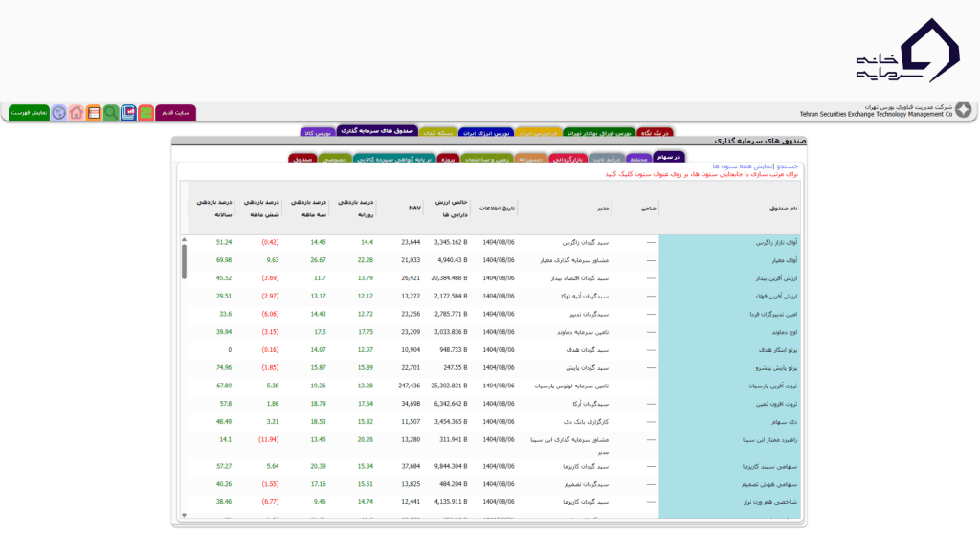The height and width of the screenshot is (551, 980).
Task: Click the orange market watch table icon
Action: point(94,112)
